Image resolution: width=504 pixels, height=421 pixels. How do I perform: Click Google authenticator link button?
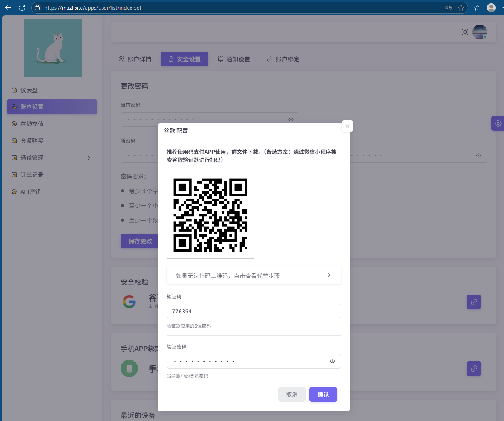(x=474, y=302)
